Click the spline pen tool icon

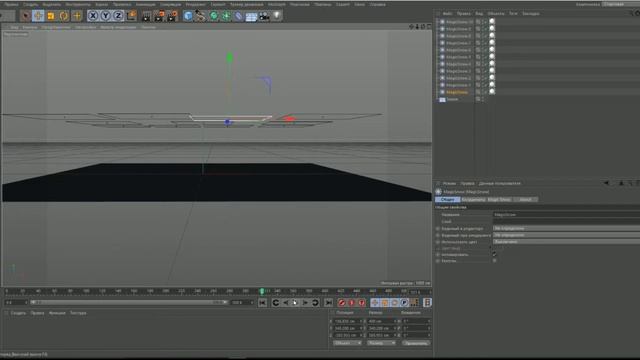click(x=200, y=16)
